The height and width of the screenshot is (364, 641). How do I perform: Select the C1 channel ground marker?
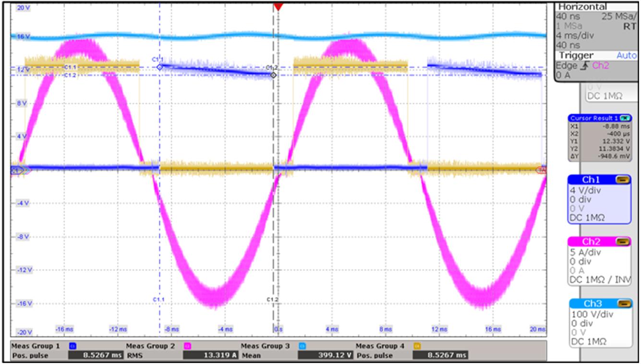pos(18,170)
